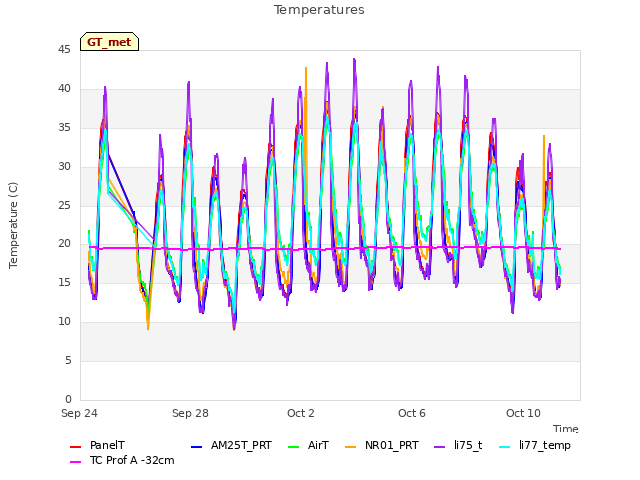Click the 5 y-axis tick label
The image size is (640, 480).
point(68,360)
